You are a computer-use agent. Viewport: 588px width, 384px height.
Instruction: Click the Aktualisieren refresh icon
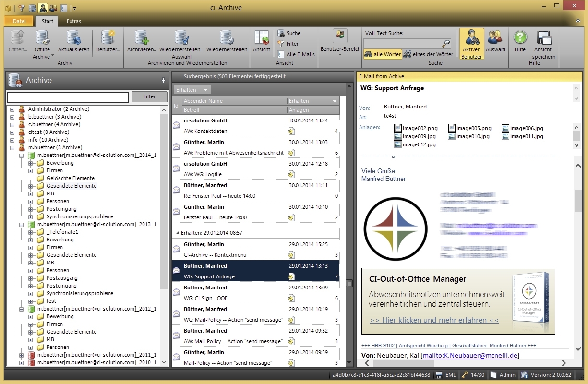click(73, 38)
